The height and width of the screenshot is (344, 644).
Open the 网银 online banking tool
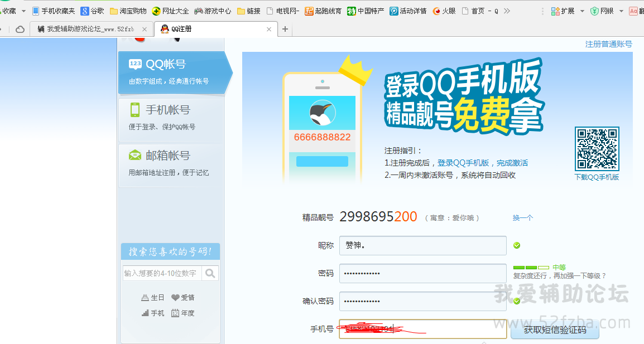(602, 11)
